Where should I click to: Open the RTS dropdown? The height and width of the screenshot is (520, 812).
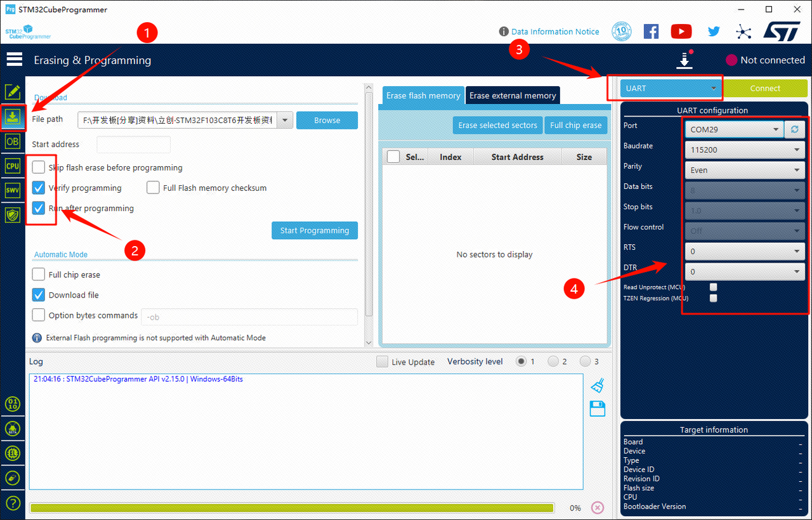(x=745, y=251)
